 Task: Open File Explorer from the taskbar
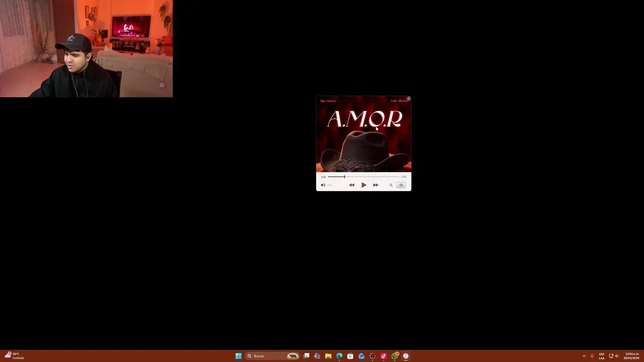pos(328,356)
